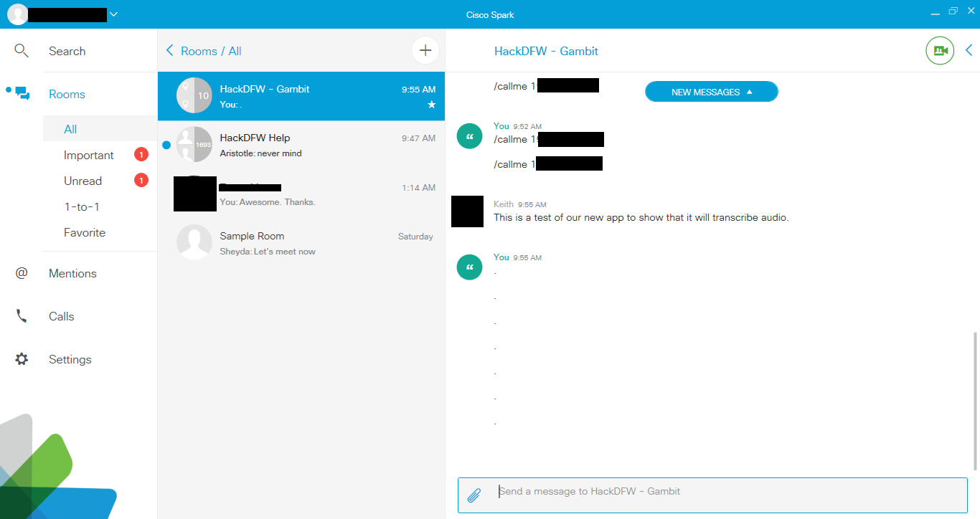
Task: Click the Calls phone icon
Action: pyautogui.click(x=22, y=316)
